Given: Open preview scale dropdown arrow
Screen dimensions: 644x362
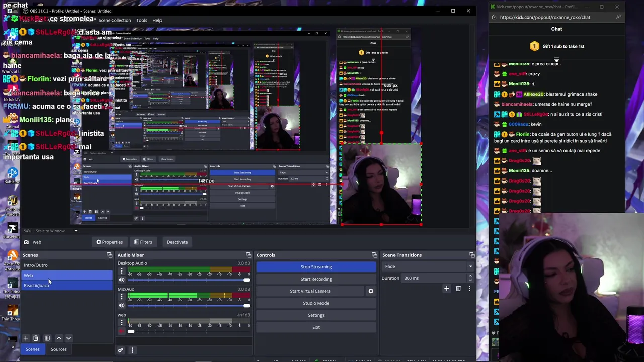Looking at the screenshot, I should pos(76,231).
